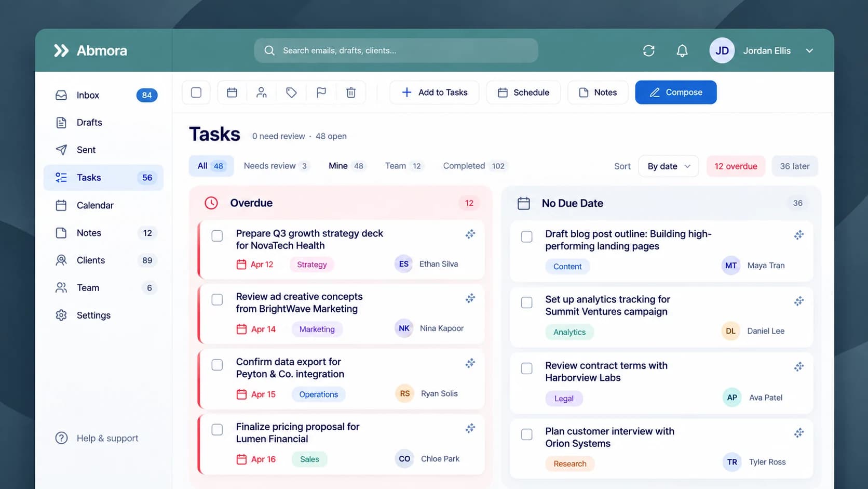Open the By date sort dropdown
Viewport: 868px width, 489px height.
tap(669, 166)
